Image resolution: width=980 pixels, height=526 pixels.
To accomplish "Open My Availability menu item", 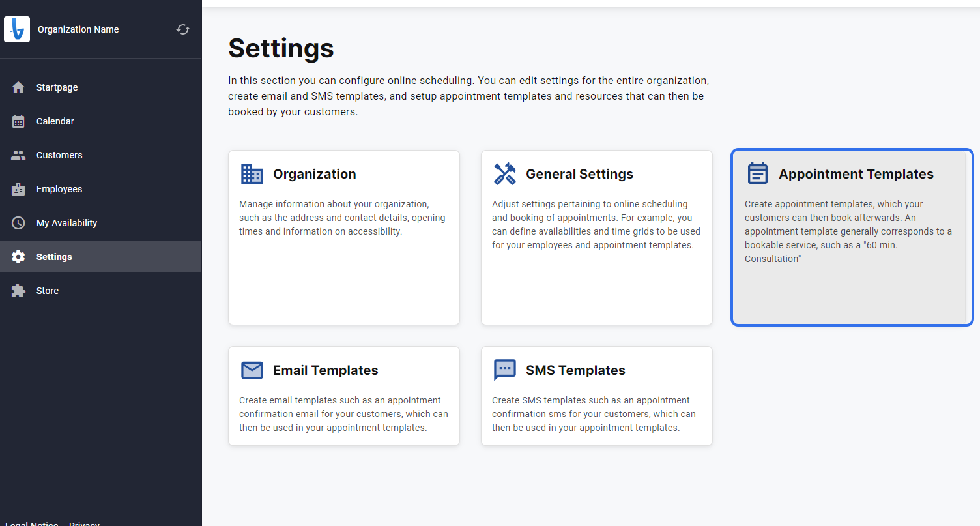I will coord(100,223).
